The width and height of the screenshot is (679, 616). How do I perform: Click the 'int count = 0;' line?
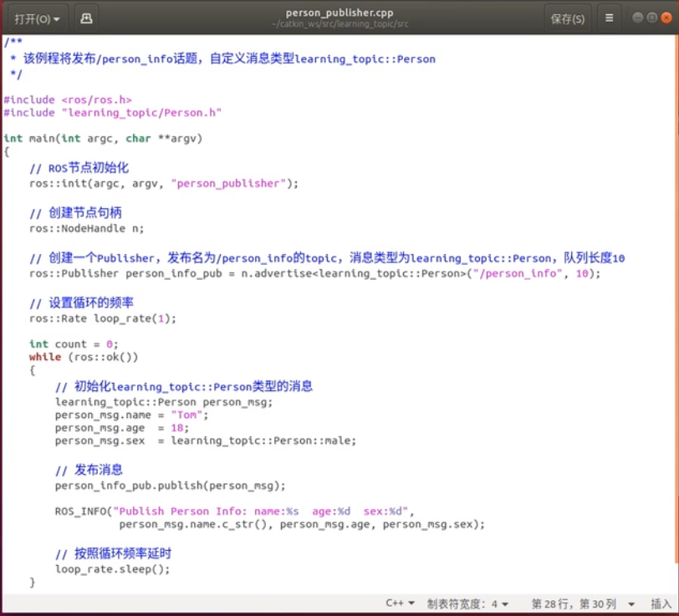point(74,344)
